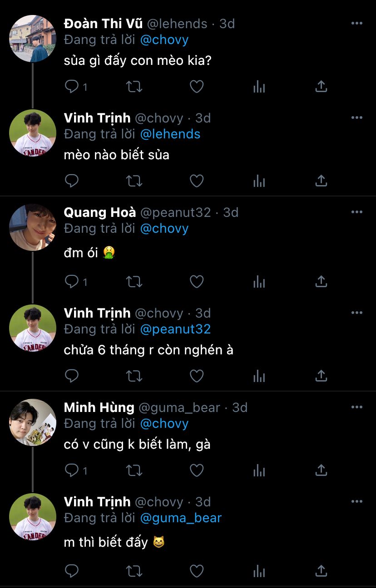This screenshot has height=588, width=376.
Task: Open more options on Quang Hoà's tweet
Action: click(x=357, y=212)
